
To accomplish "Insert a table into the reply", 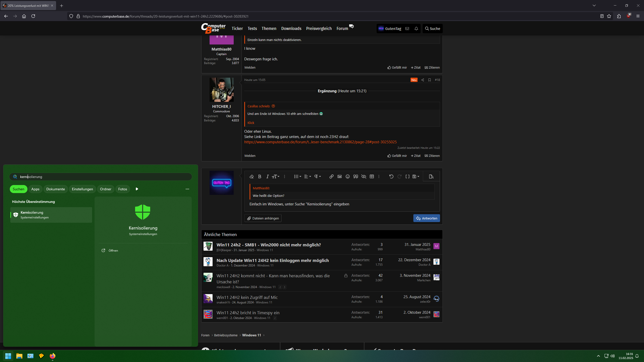I will coord(372,176).
